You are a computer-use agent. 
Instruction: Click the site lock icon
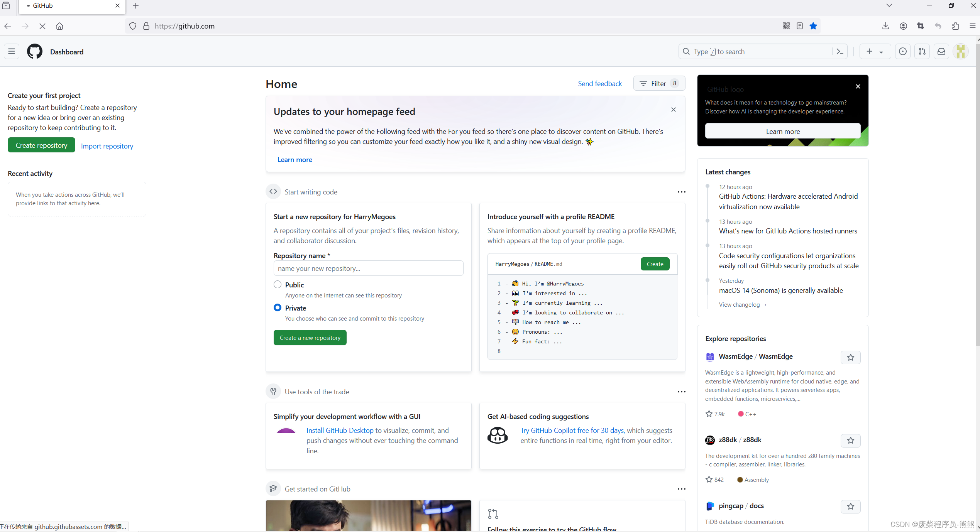[146, 26]
